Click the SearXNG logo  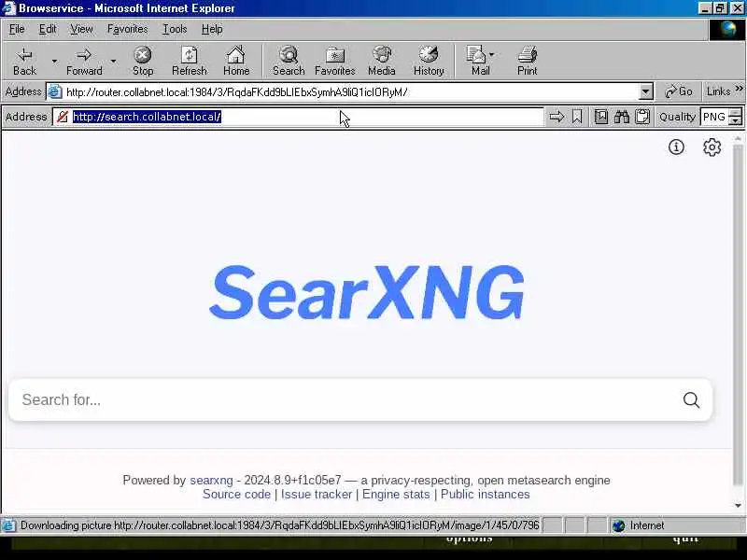click(367, 291)
